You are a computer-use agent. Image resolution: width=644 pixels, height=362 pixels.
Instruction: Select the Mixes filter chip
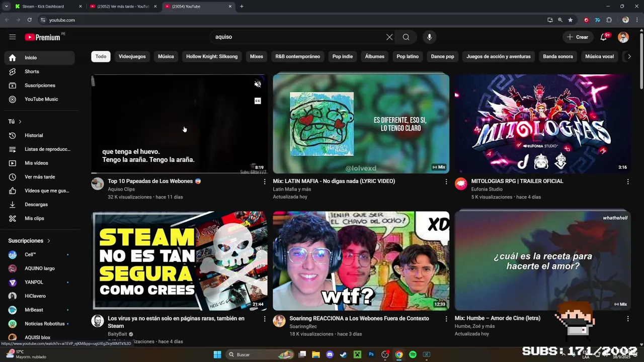[x=257, y=56]
